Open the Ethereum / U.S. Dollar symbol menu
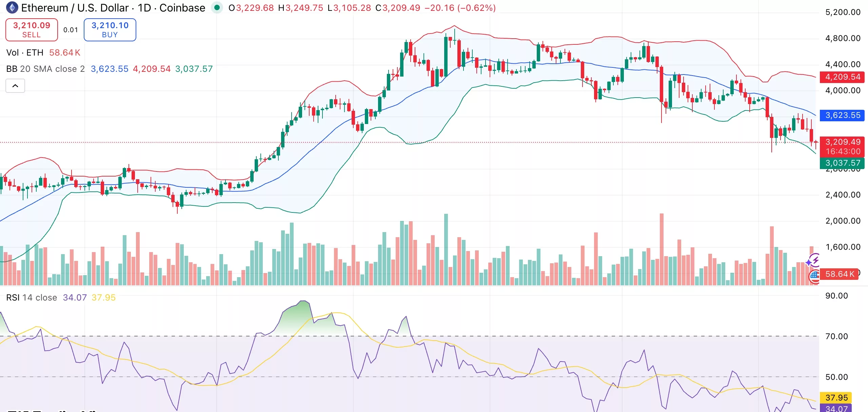This screenshot has width=868, height=412. point(75,7)
